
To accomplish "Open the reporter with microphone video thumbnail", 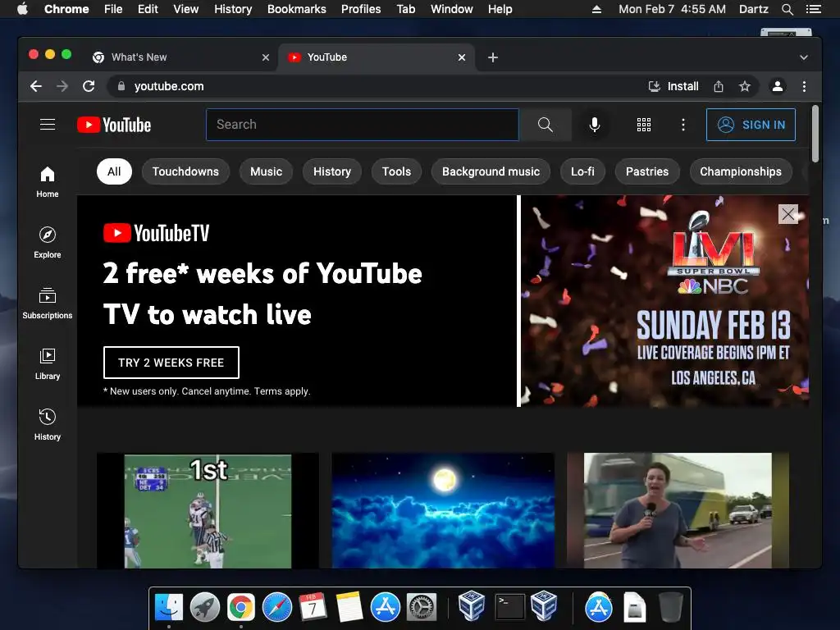I will click(678, 510).
